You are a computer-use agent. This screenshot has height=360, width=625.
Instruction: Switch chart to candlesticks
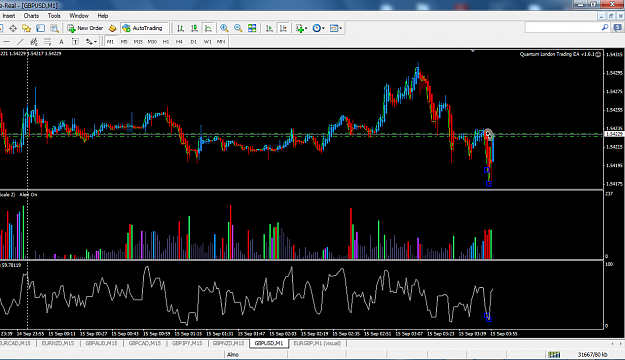coord(194,28)
